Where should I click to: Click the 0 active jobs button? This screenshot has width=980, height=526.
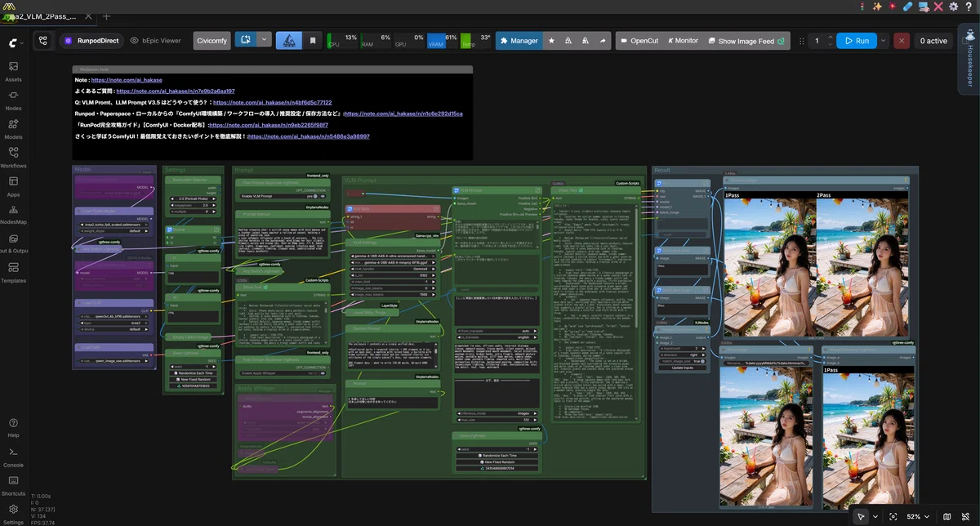[x=933, y=40]
